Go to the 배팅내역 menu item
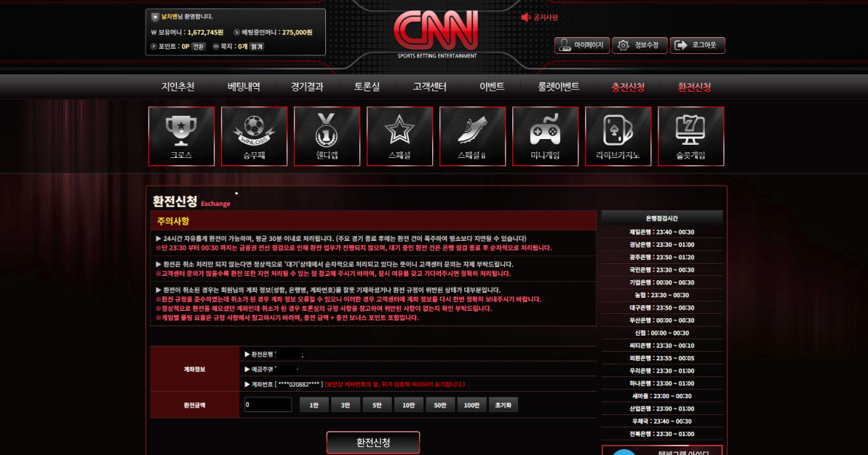The height and width of the screenshot is (455, 868). [x=244, y=87]
